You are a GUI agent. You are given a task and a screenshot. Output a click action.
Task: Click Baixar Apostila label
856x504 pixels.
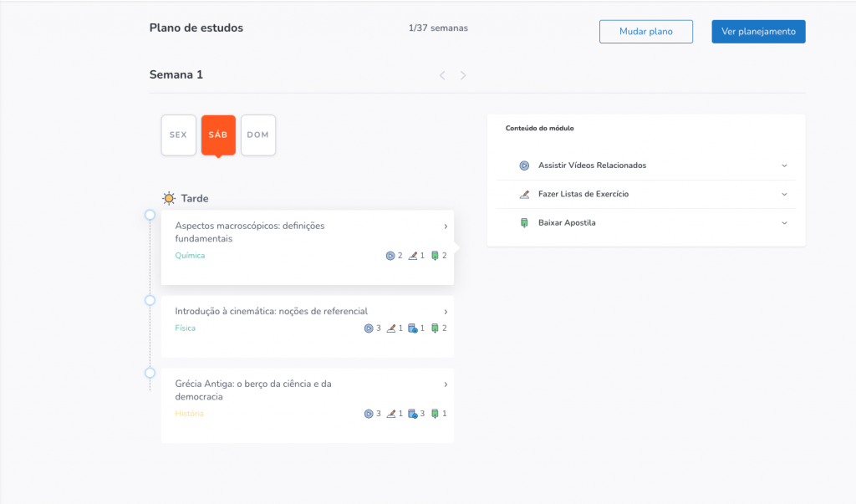pos(567,223)
